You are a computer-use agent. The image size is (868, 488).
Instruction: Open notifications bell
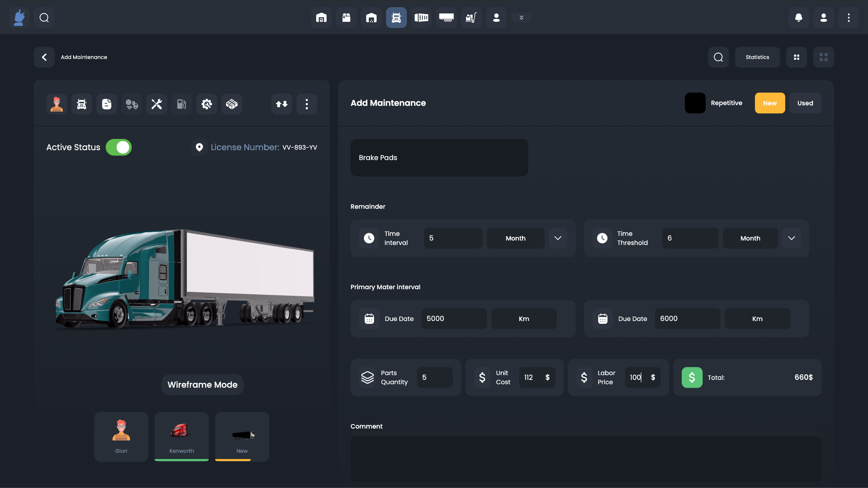tap(799, 17)
